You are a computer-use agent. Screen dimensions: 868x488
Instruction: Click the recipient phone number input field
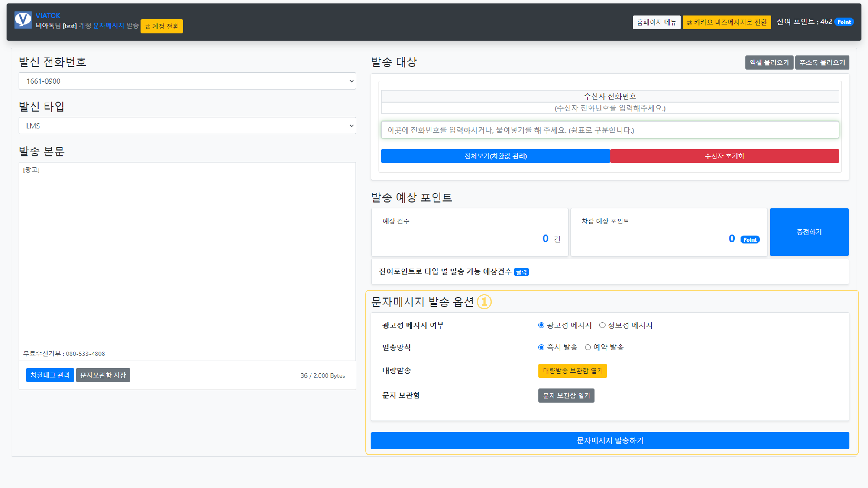(609, 130)
